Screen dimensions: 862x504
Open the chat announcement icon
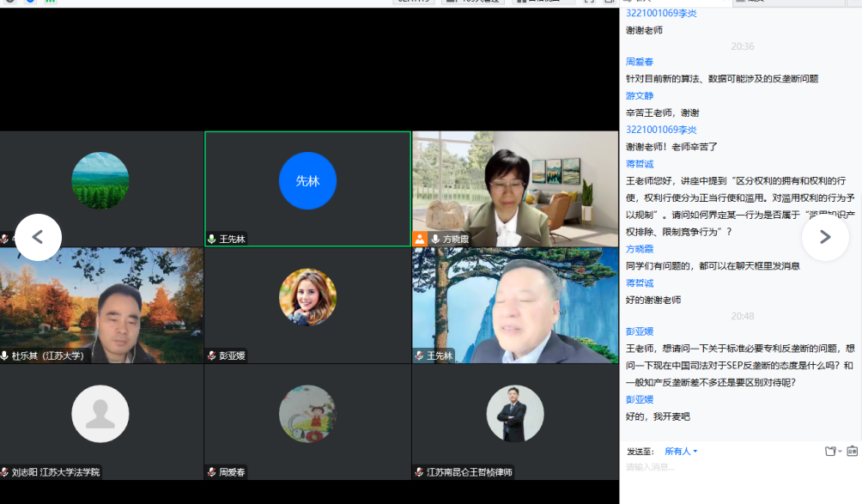852,451
